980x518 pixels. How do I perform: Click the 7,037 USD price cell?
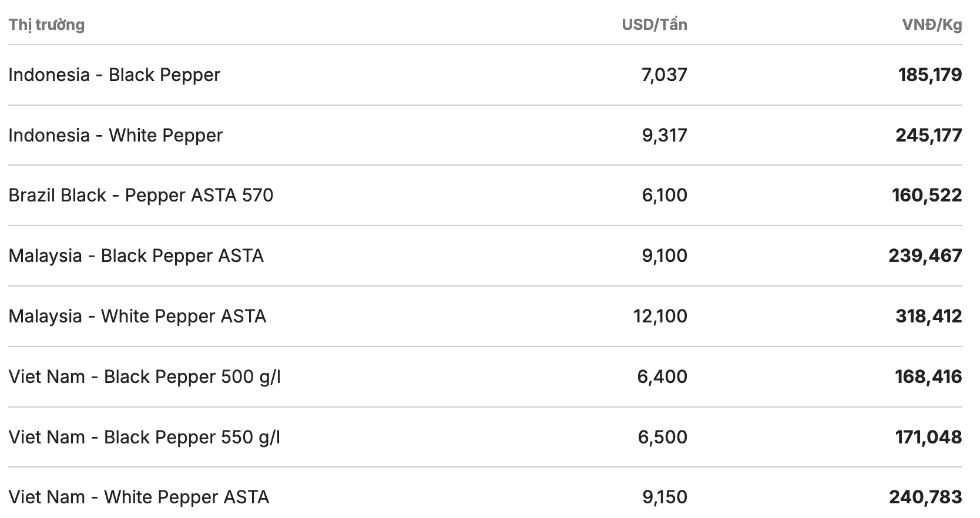664,75
